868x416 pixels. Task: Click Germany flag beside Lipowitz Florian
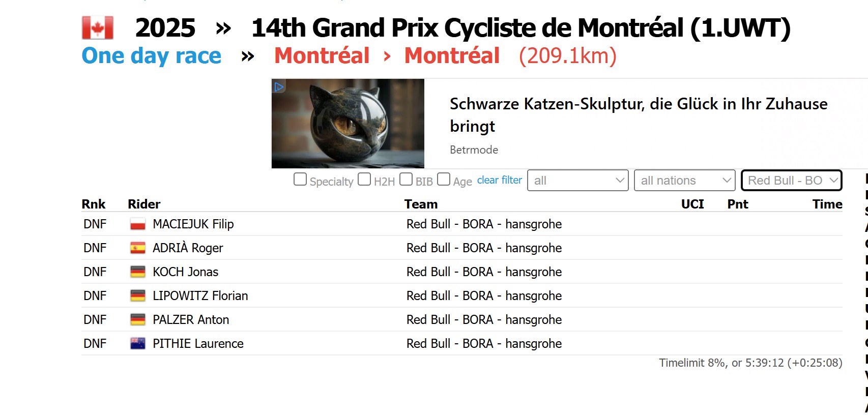137,296
